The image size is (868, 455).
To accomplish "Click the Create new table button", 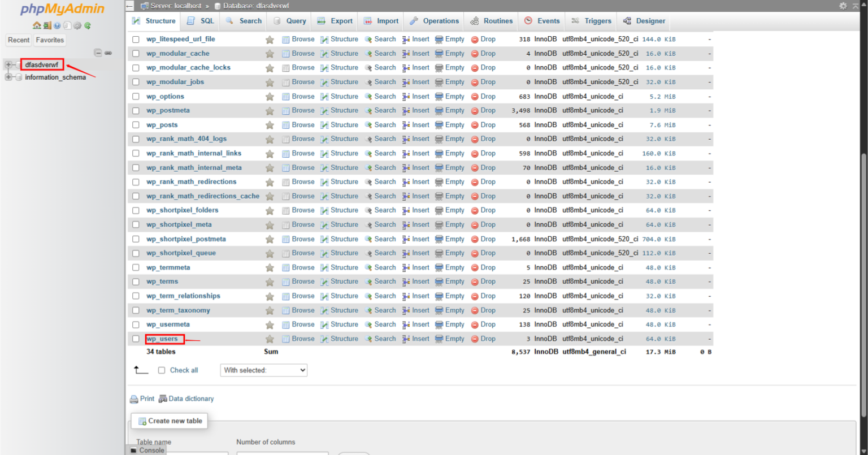I will click(170, 421).
